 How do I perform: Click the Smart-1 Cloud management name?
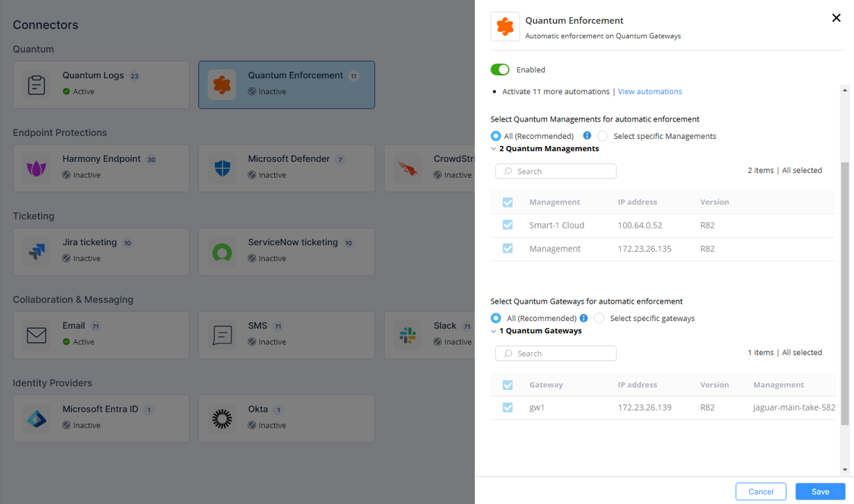(557, 225)
